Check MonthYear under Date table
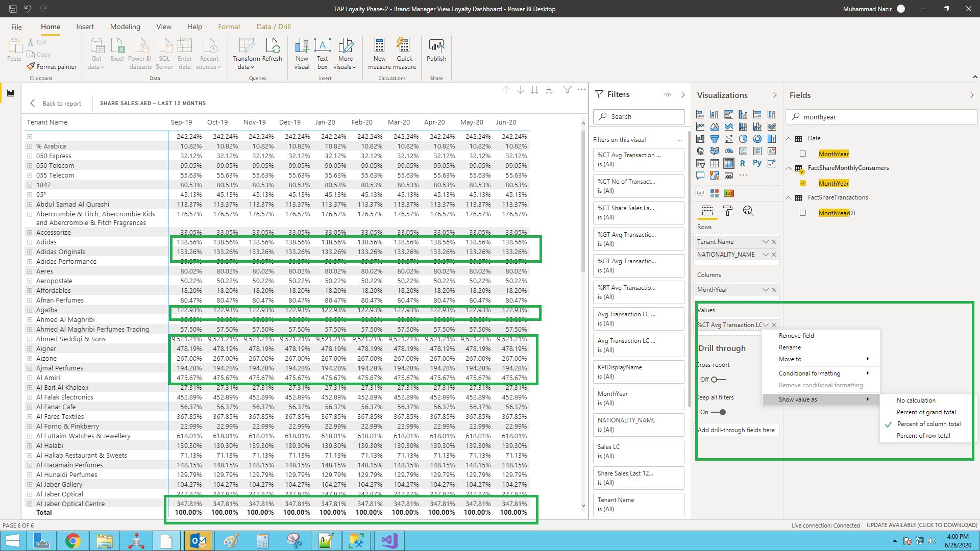This screenshot has width=980, height=551. tap(803, 154)
